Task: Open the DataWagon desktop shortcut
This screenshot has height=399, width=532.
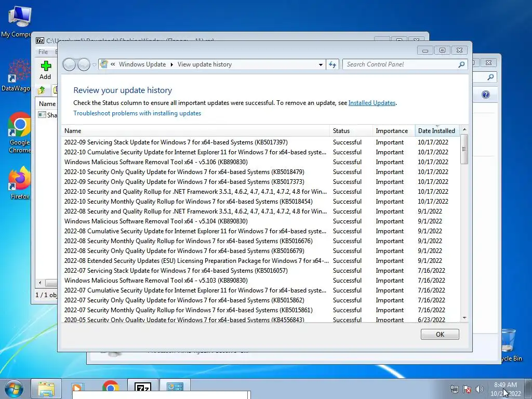Action: point(16,76)
